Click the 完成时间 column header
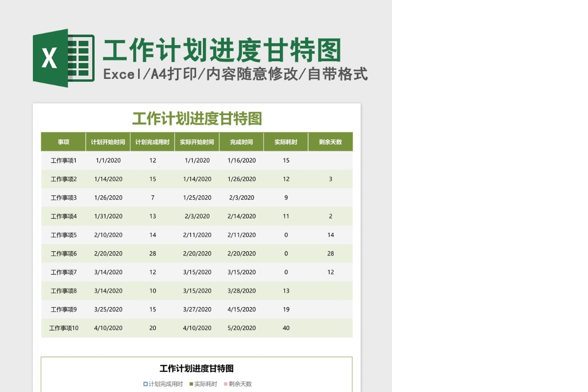Viewport: 588px width, 392px height. tap(242, 142)
